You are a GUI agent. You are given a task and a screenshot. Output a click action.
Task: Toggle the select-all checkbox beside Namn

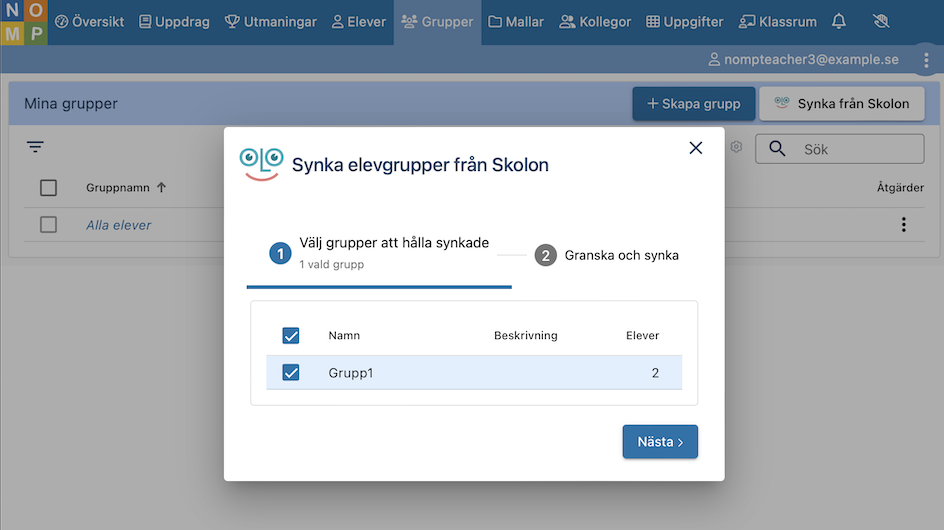click(291, 335)
